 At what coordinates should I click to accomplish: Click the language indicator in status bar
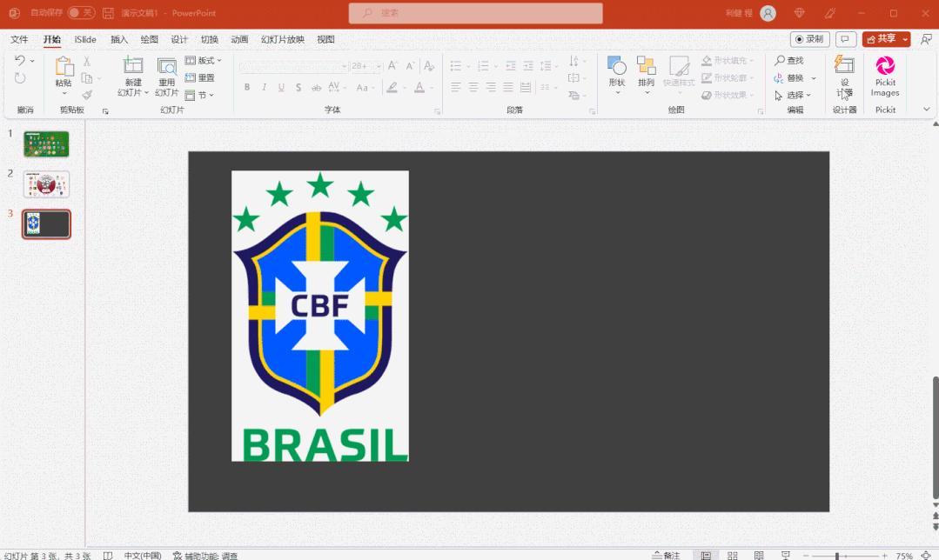[x=143, y=556]
